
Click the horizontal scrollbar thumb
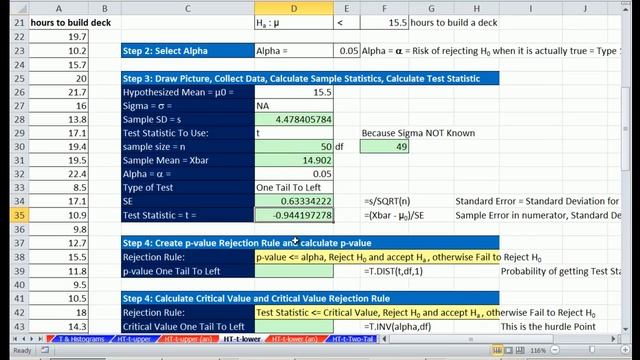471,339
